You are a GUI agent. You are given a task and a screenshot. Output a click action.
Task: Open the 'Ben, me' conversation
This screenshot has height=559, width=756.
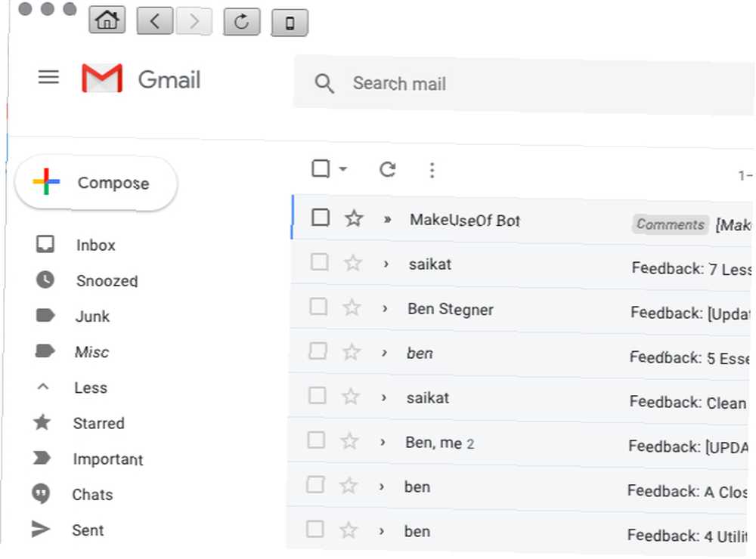tap(518, 443)
